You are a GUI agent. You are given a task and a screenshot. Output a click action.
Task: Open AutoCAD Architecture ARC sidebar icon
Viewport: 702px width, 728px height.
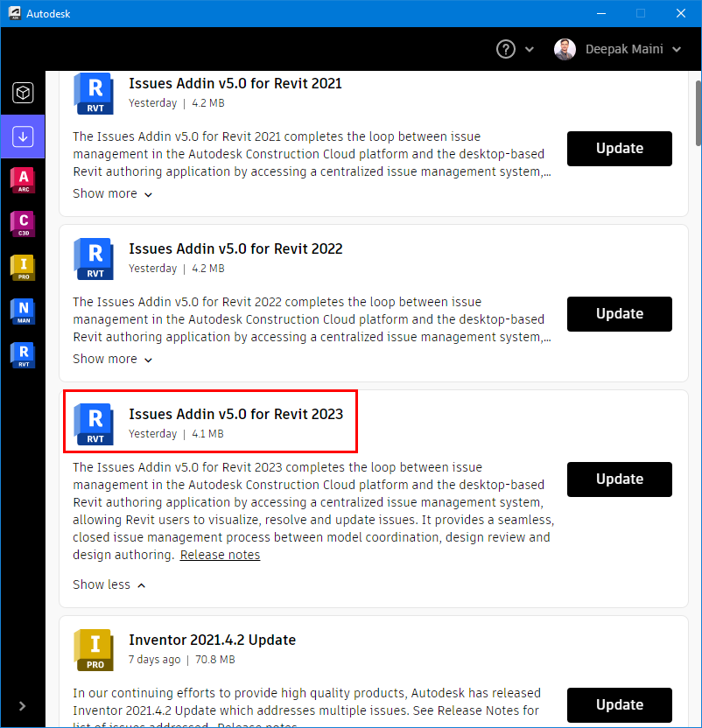(x=24, y=180)
